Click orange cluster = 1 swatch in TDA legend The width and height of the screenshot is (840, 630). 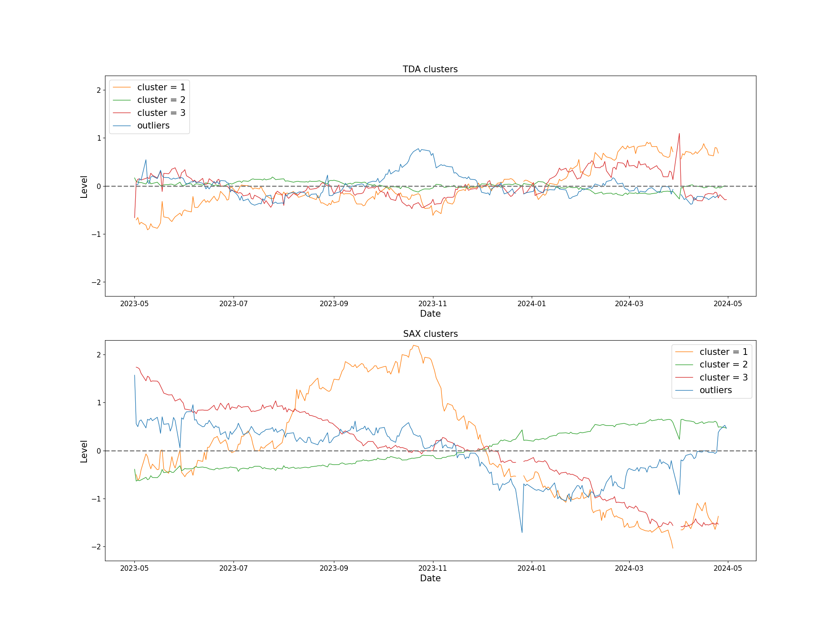click(x=122, y=87)
